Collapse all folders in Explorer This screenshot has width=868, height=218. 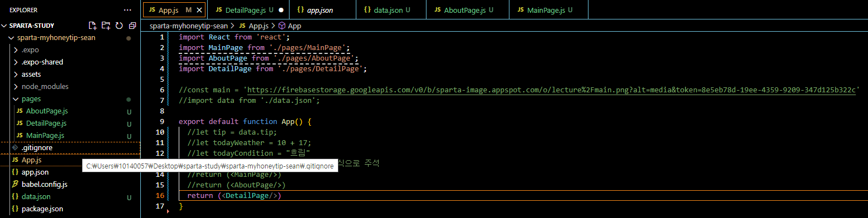pyautogui.click(x=132, y=26)
